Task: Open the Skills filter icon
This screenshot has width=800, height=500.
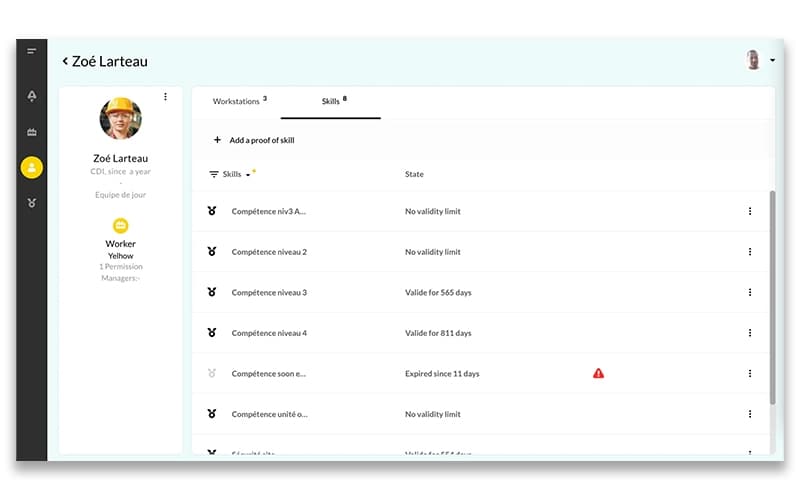Action: click(x=214, y=174)
